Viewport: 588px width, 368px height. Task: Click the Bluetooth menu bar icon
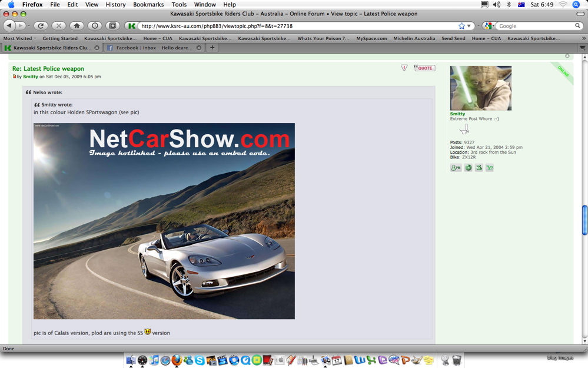[x=509, y=5]
